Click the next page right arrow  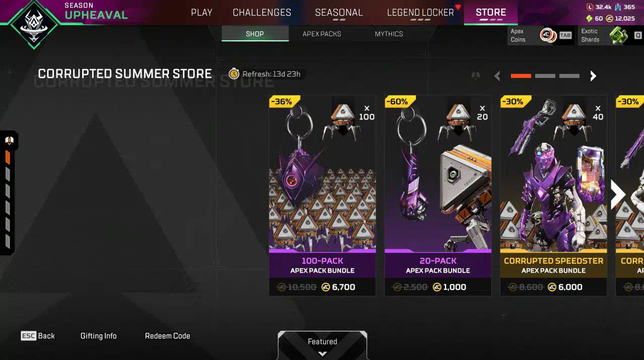pyautogui.click(x=593, y=76)
